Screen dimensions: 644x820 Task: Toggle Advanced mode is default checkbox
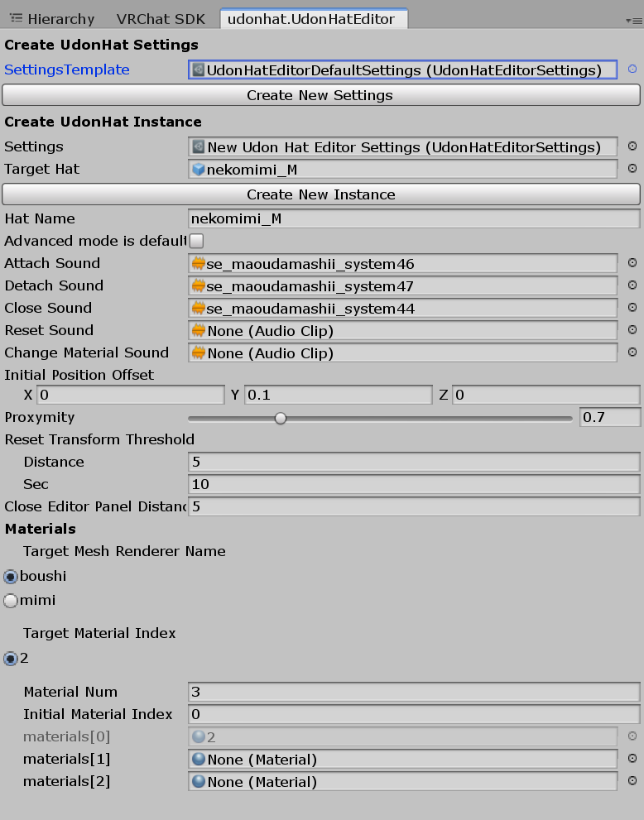coord(196,241)
